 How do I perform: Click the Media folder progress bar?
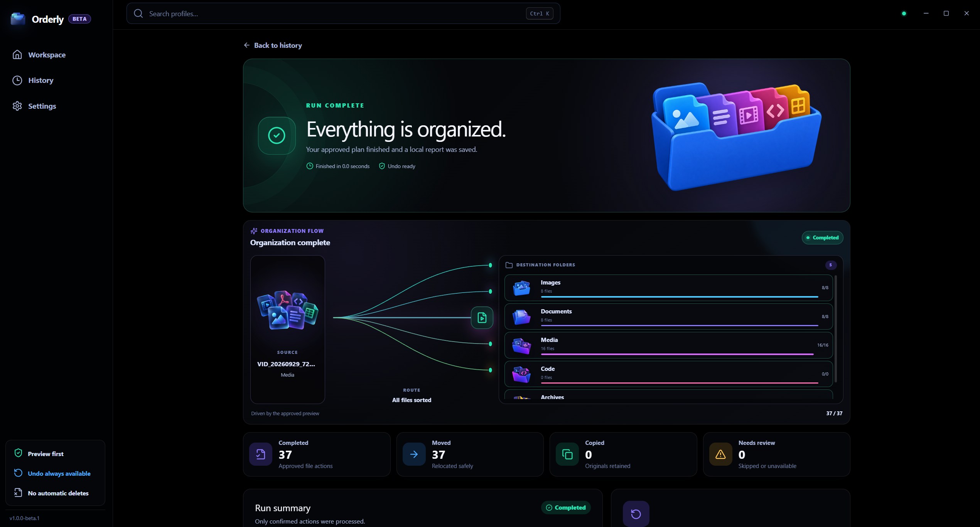point(677,354)
